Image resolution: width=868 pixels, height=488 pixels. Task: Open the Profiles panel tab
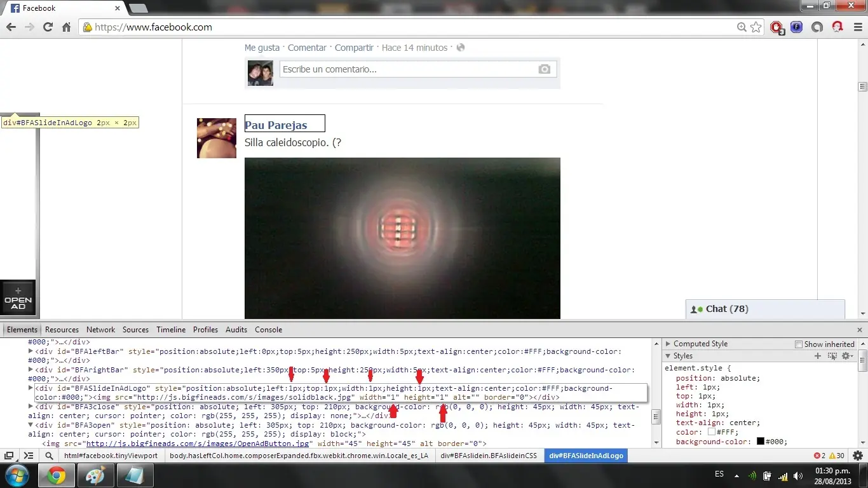tap(205, 330)
